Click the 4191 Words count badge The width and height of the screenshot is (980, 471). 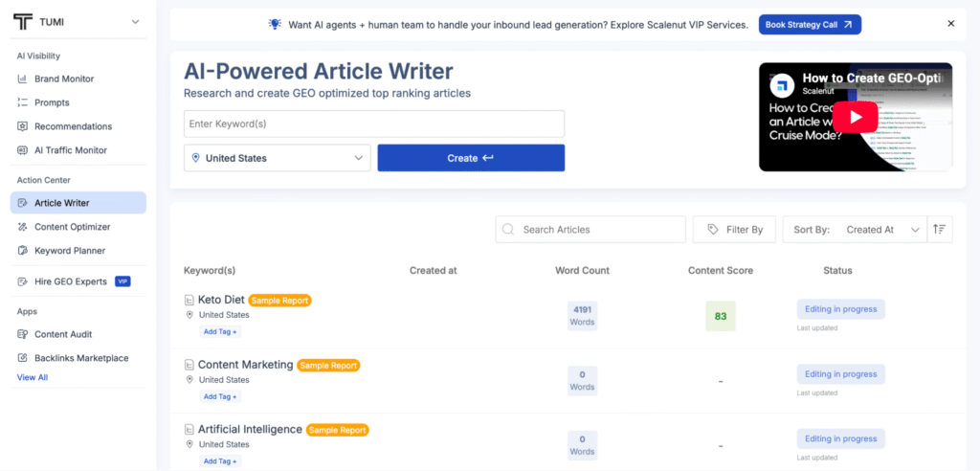pyautogui.click(x=582, y=316)
